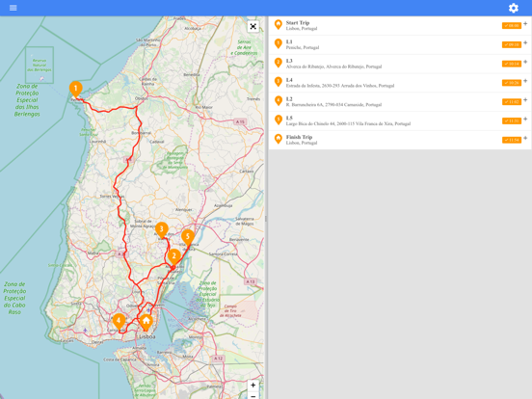Screen dimensions: 532x399
Task: Click the L4 stop pin icon
Action: (279, 82)
